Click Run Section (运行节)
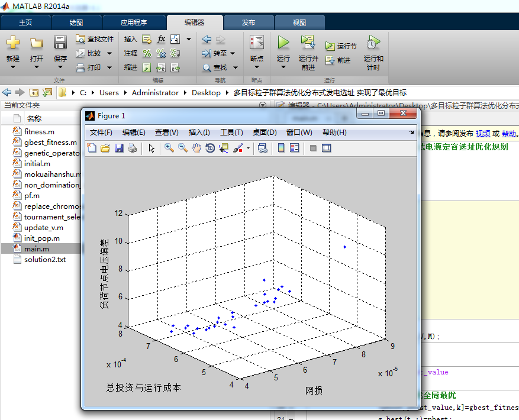Image resolution: width=519 pixels, height=420 pixels. 341,46
